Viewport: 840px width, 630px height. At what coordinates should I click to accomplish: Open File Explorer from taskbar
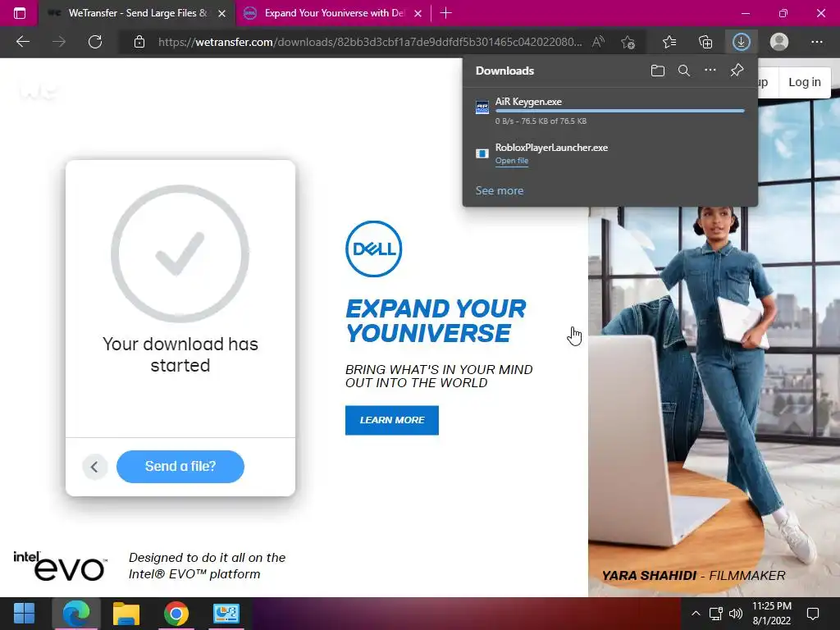coord(126,614)
